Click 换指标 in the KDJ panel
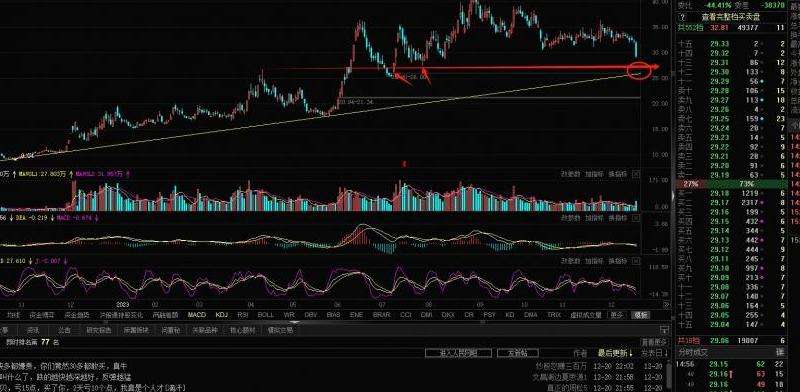Image resolution: width=800 pixels, height=392 pixels. [x=617, y=261]
